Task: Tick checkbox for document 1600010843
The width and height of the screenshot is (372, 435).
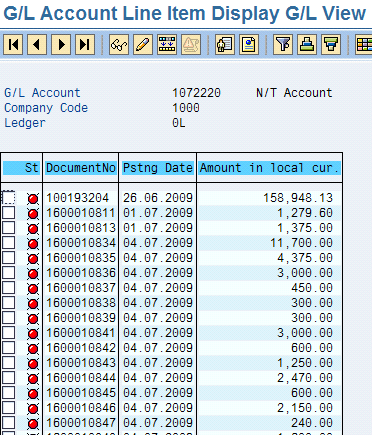Action: [9, 362]
